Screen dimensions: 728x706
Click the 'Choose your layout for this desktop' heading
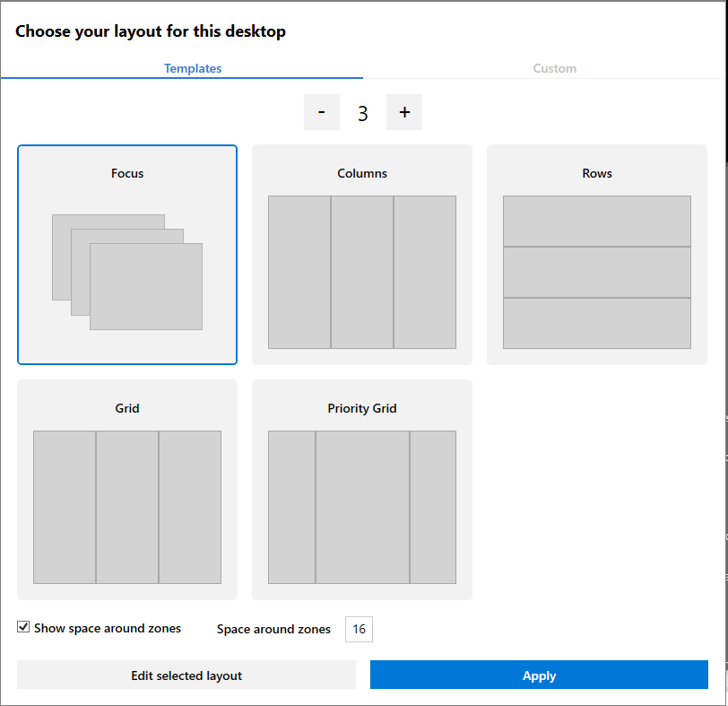(151, 31)
